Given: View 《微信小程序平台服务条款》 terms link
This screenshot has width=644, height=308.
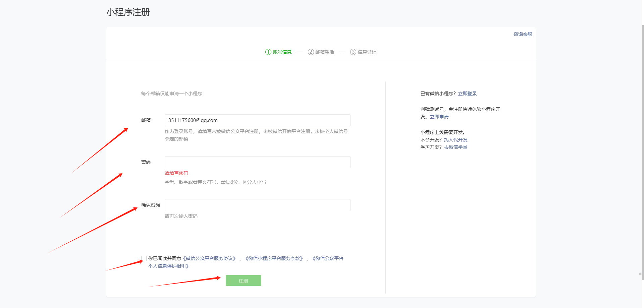Looking at the screenshot, I should coord(274,258).
